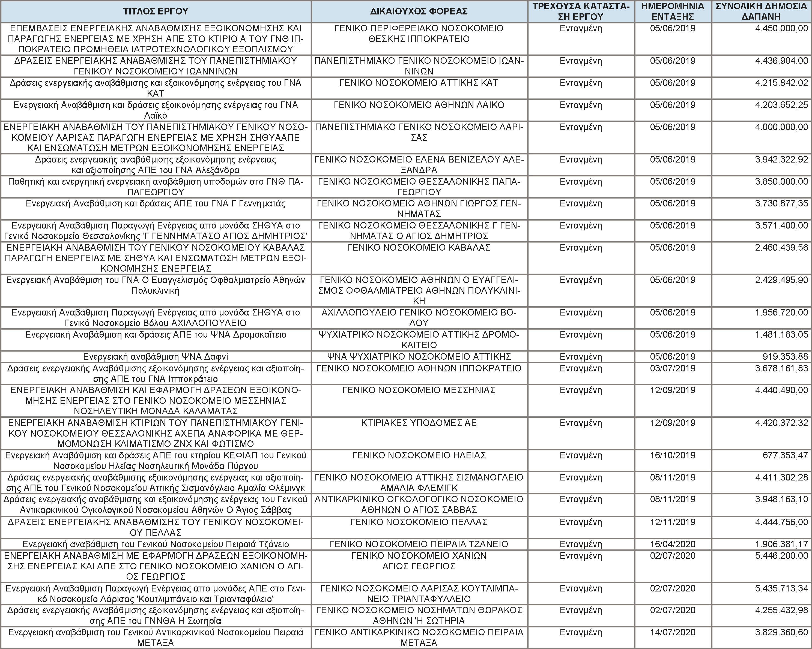
Task: Select the 14/07/2020 date cell
Action: 673,632
